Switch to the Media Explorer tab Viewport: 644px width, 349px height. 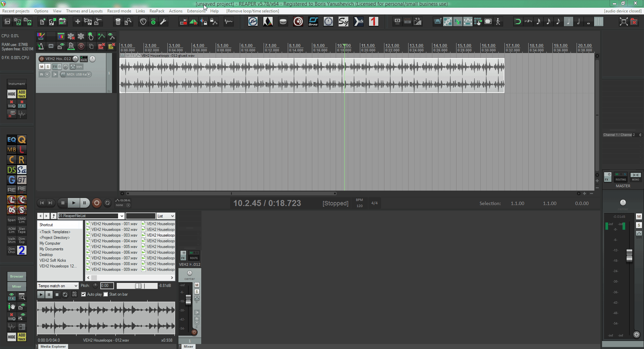coord(53,346)
